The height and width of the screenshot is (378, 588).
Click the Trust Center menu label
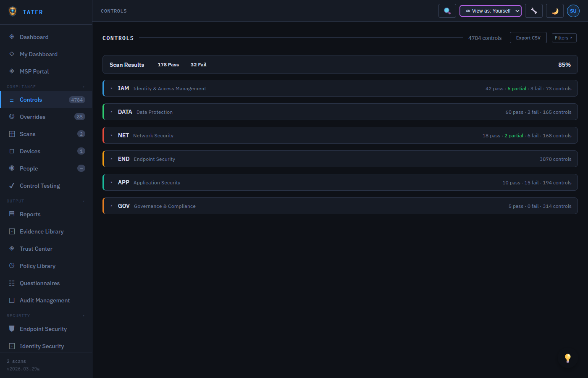point(36,249)
